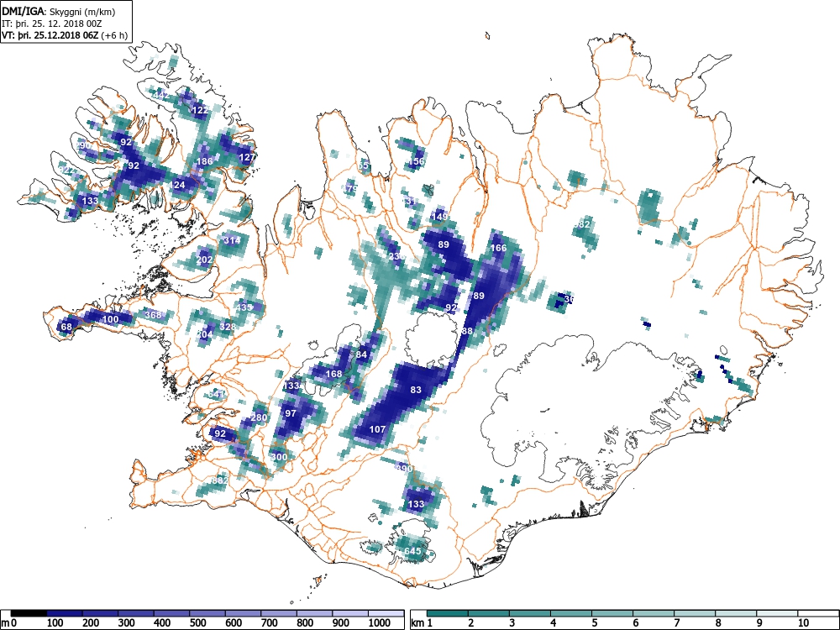Viewport: 840px width, 630px height.
Task: Click the legend label '1000' on the metre scale
Action: [x=380, y=622]
